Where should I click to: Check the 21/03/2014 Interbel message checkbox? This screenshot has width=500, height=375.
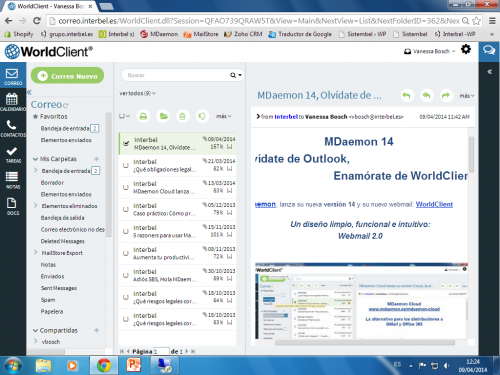[x=126, y=165]
